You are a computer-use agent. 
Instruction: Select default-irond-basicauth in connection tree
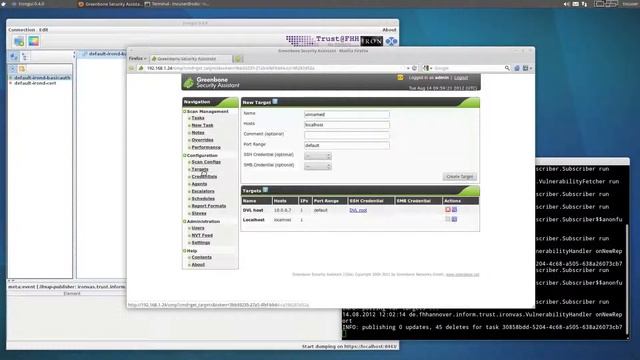pos(42,78)
